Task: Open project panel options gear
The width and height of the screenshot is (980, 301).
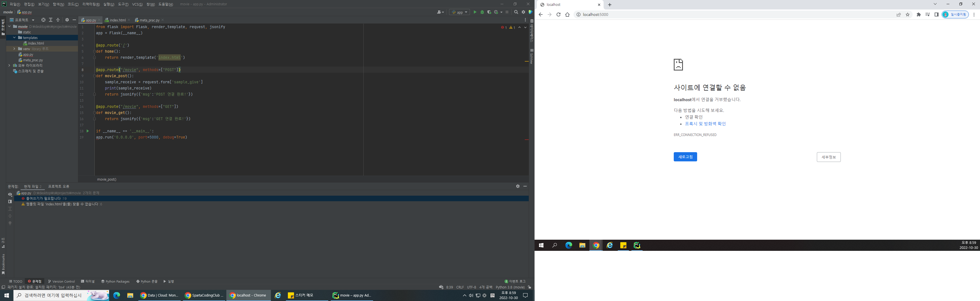Action: [67, 20]
